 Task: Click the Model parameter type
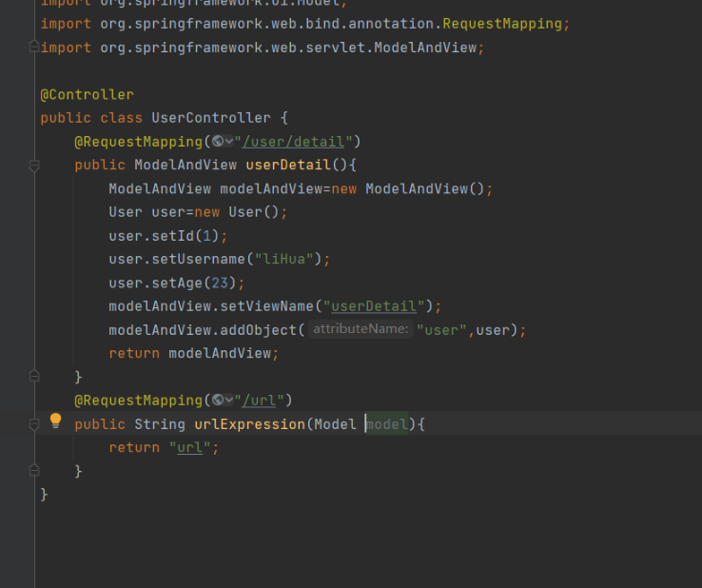[336, 424]
